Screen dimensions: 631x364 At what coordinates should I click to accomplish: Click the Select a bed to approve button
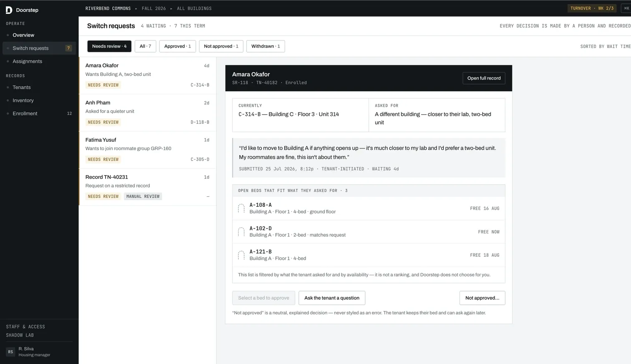pyautogui.click(x=264, y=298)
